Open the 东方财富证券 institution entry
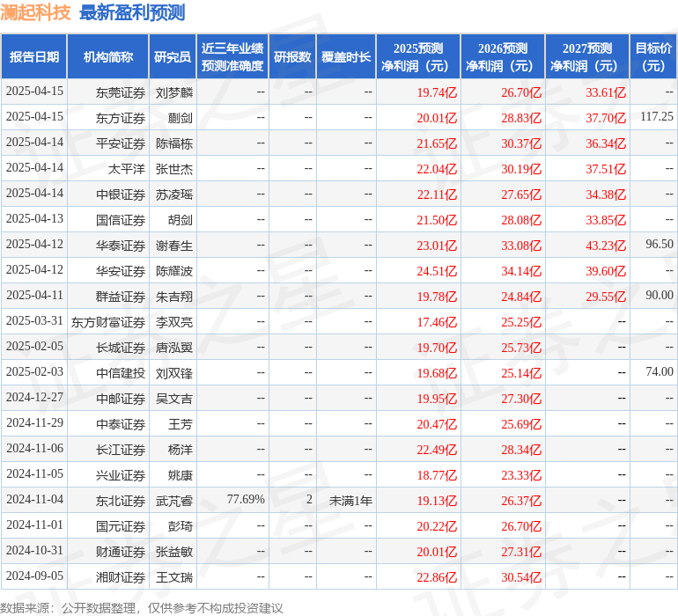This screenshot has height=616, width=678. pos(108,322)
